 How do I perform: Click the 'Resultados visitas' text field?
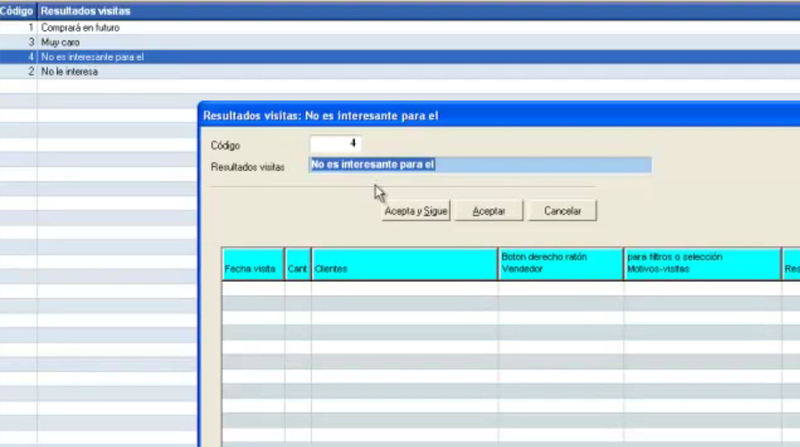(480, 165)
